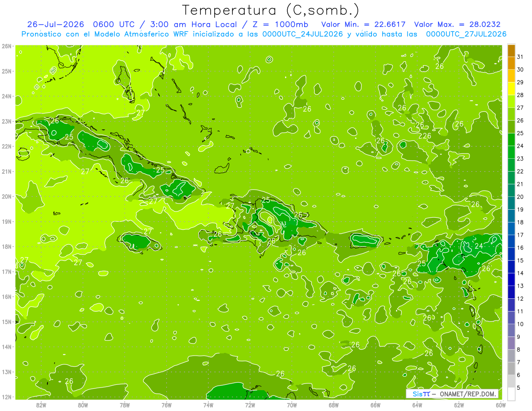
Task: Click colorbar label "5"
Action: [x=519, y=387]
